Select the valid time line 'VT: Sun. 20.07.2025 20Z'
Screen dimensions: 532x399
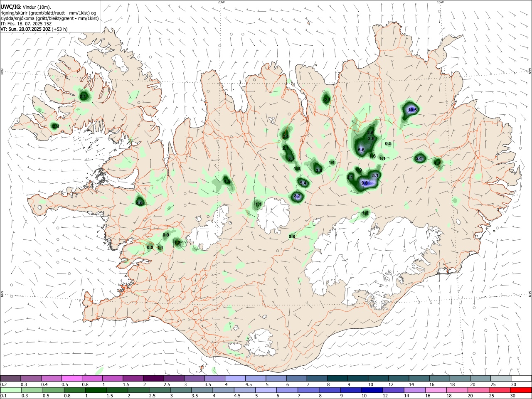click(x=26, y=29)
